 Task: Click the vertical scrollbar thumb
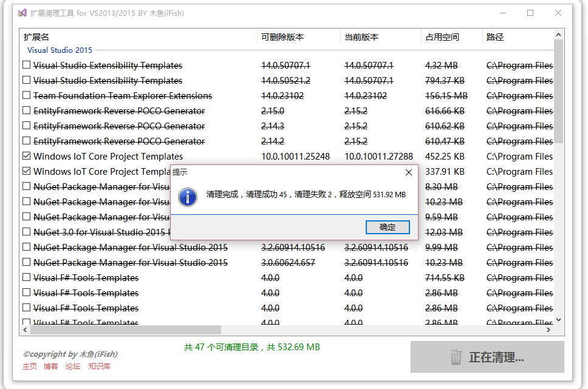(x=558, y=91)
